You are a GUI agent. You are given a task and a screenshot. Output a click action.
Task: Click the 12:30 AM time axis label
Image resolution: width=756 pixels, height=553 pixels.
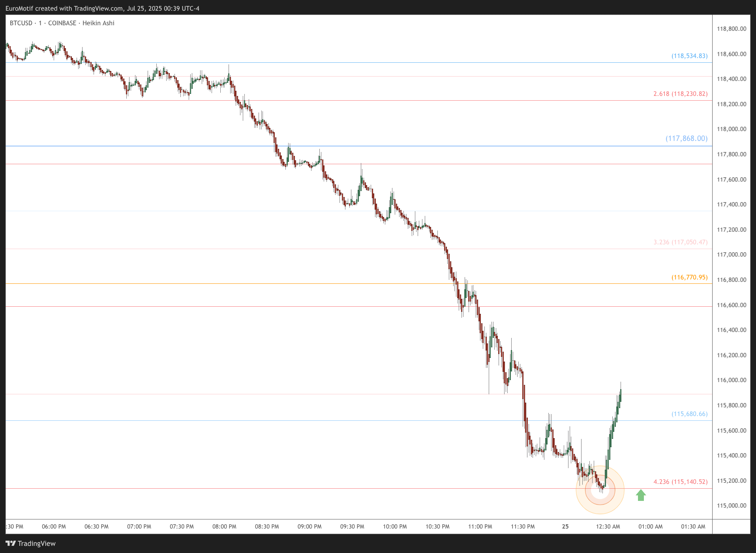pyautogui.click(x=608, y=527)
